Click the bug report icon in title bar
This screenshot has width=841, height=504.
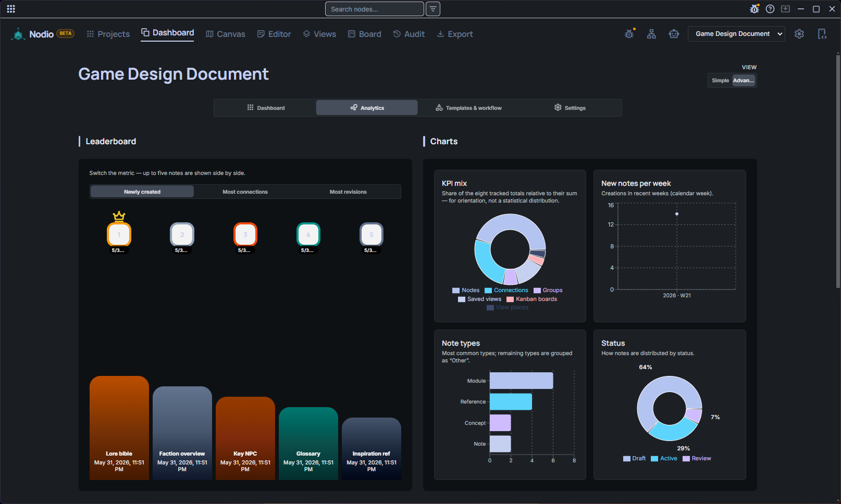click(755, 9)
